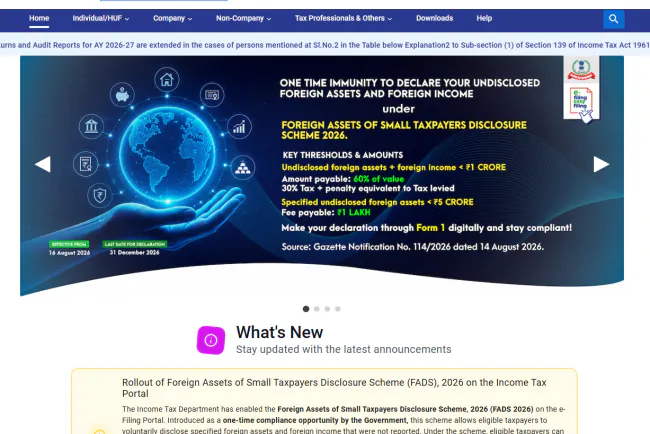
Task: Click the 'KEY THRESHOLDS & AMOUNTS' banner text
Action: pos(343,155)
